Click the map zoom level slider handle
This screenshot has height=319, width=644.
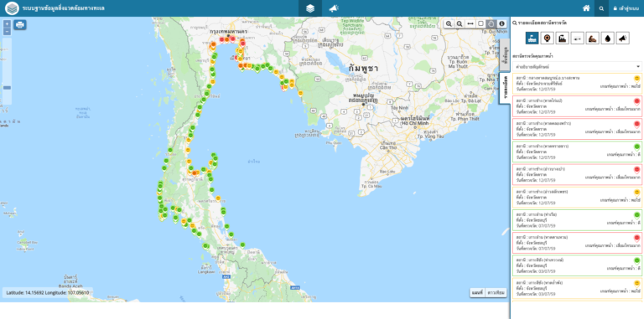pyautogui.click(x=7, y=87)
